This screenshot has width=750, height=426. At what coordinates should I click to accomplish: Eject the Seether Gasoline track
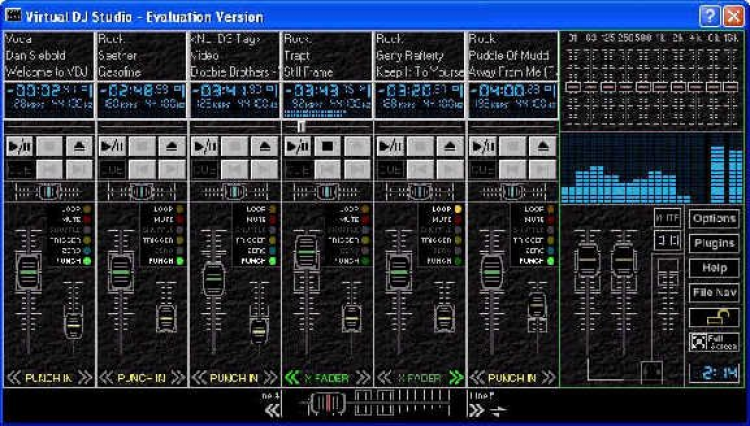coord(172,146)
